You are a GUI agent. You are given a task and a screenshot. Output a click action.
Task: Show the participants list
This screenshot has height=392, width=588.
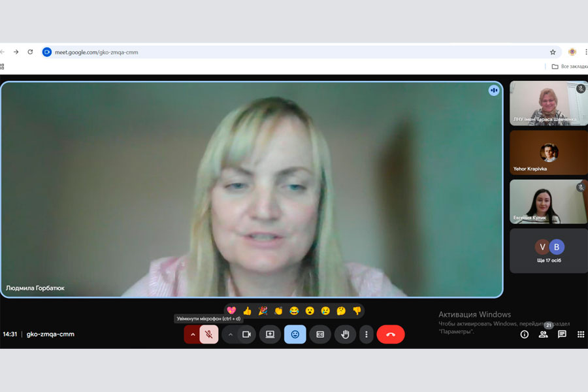click(543, 335)
